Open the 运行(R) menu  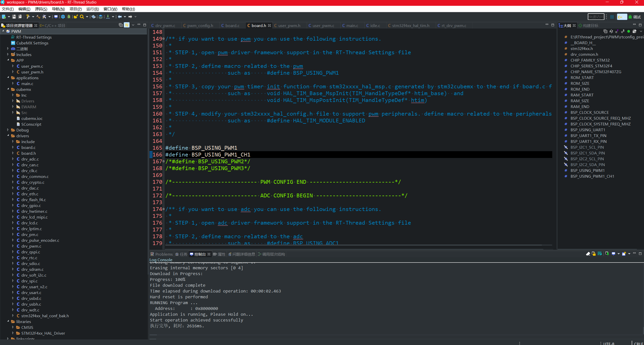pyautogui.click(x=93, y=9)
